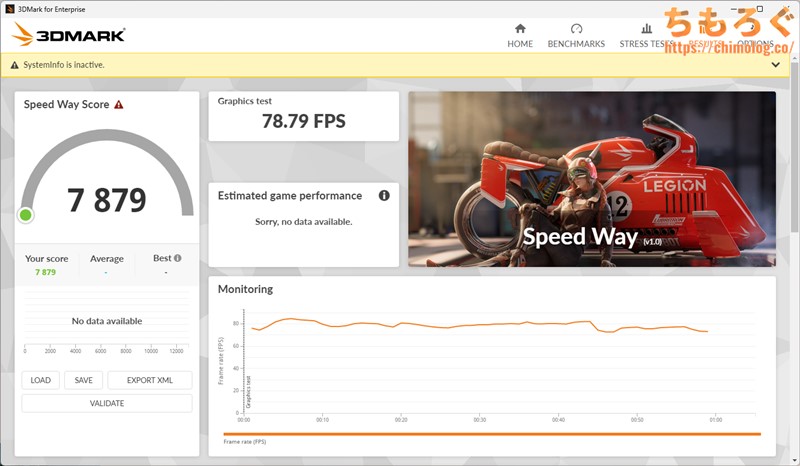The height and width of the screenshot is (466, 800).
Task: Click the red warning icon beside Speed Way Score
Action: click(119, 104)
